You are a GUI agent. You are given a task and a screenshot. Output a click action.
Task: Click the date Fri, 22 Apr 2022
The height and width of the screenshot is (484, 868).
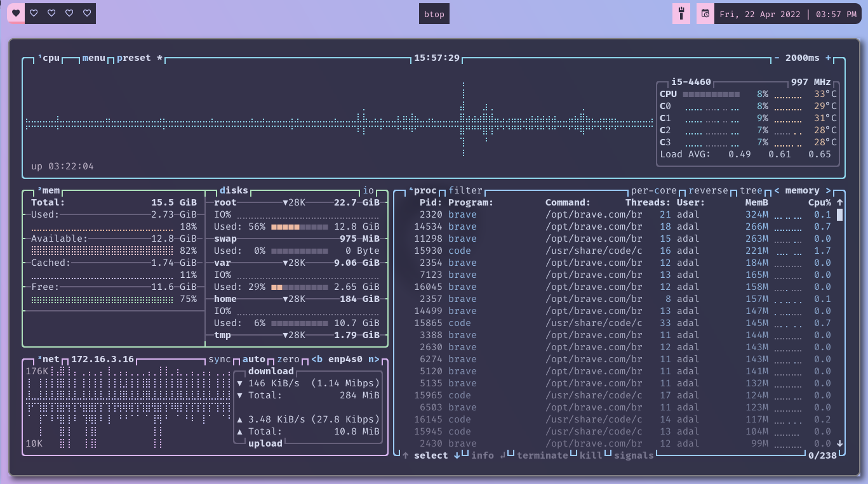(761, 14)
